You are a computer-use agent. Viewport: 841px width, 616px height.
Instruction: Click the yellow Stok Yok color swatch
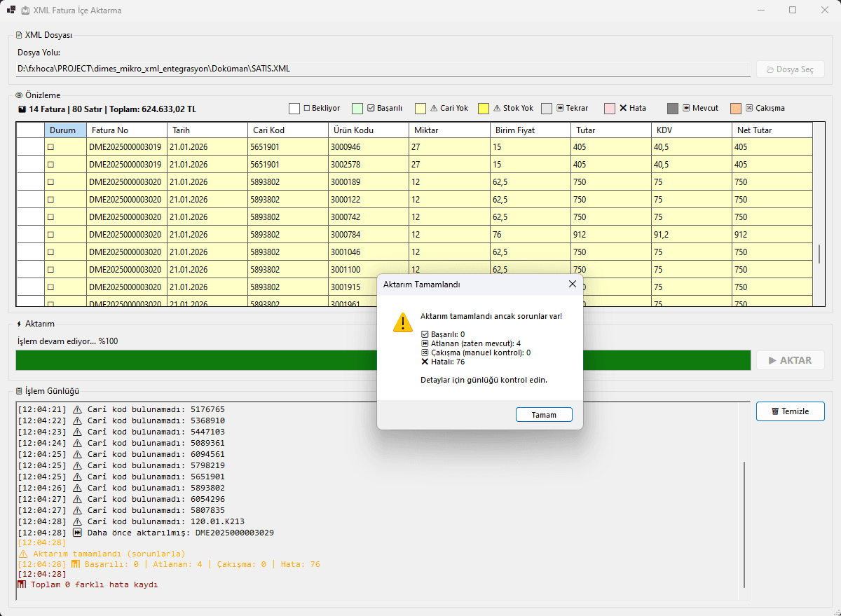pyautogui.click(x=484, y=109)
